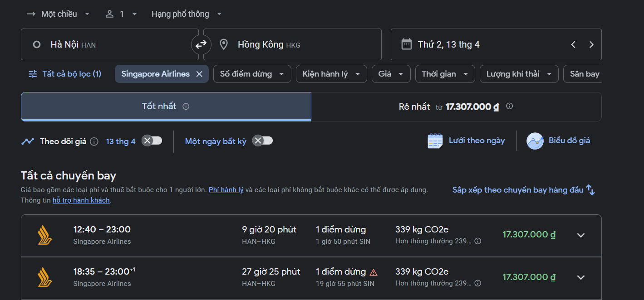
Task: Open the "Số điểm dừng" filter dropdown
Action: [x=252, y=73]
